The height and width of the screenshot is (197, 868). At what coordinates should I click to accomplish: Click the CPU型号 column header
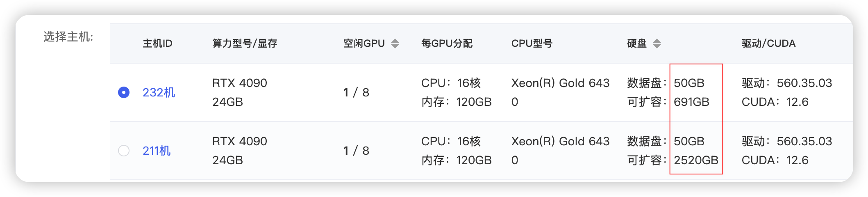(x=532, y=44)
